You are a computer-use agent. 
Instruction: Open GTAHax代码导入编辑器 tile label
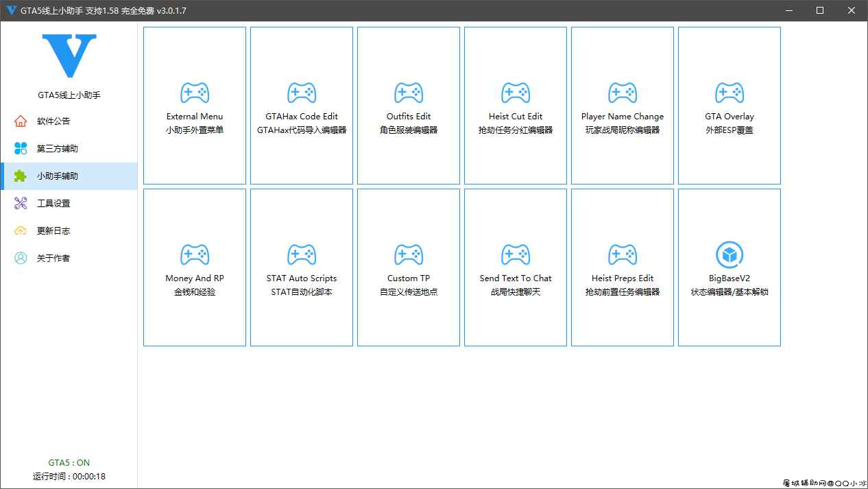(x=302, y=130)
